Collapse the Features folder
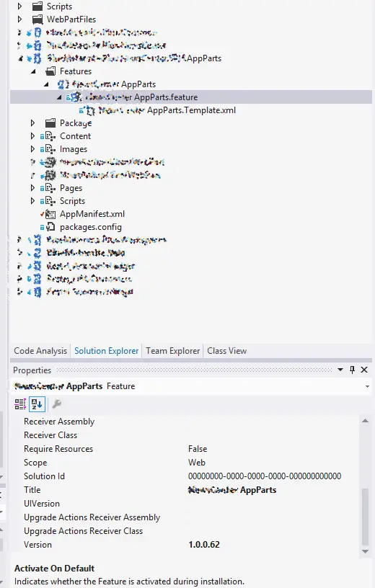375x588 pixels. pos(33,71)
